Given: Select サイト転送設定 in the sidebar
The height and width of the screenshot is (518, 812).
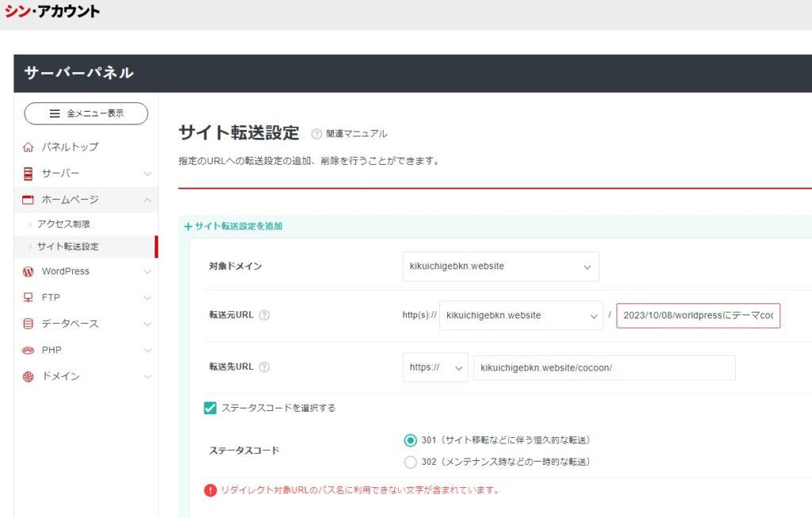Looking at the screenshot, I should (x=67, y=247).
